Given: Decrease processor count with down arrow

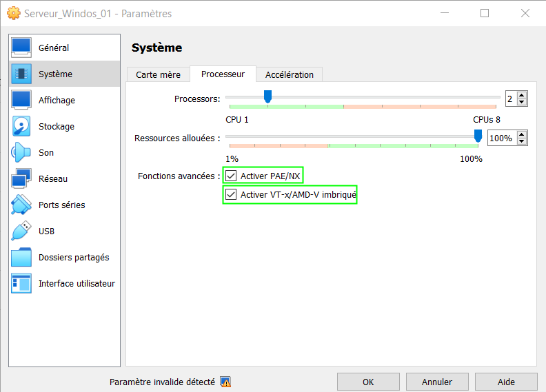Looking at the screenshot, I should pos(522,103).
